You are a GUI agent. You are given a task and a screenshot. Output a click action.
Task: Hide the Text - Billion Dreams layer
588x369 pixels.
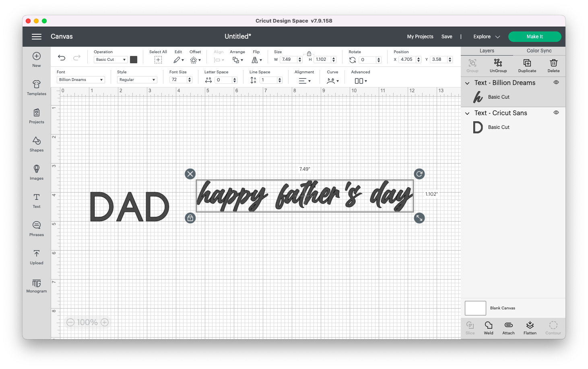556,82
